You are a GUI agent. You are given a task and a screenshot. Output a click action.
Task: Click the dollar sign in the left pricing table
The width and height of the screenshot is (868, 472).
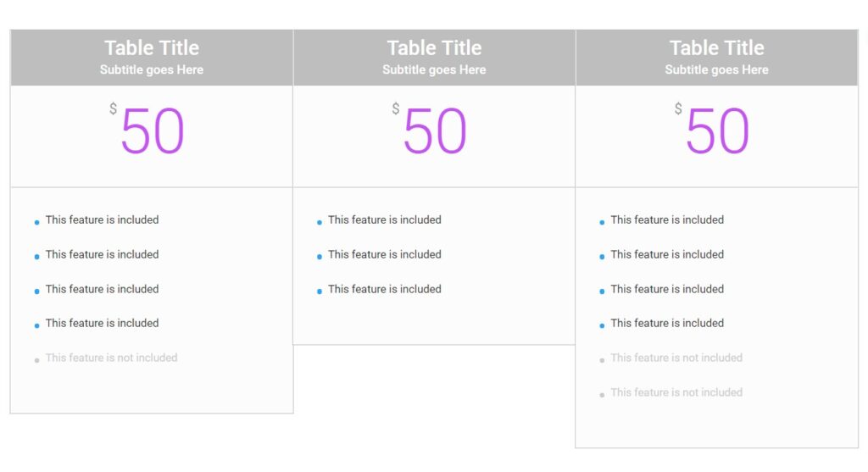point(113,108)
